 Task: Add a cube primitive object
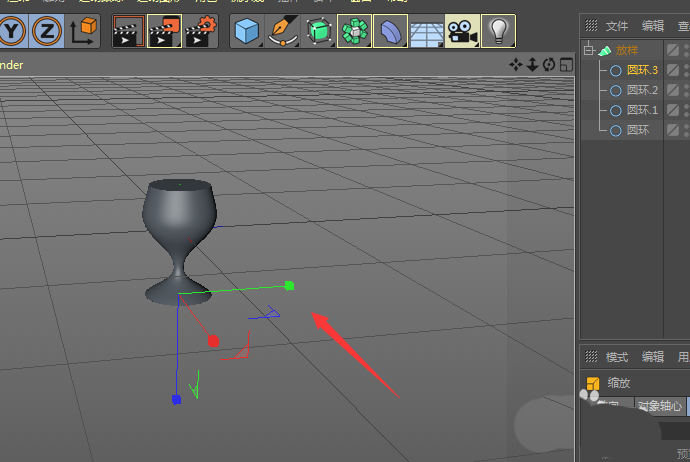246,32
